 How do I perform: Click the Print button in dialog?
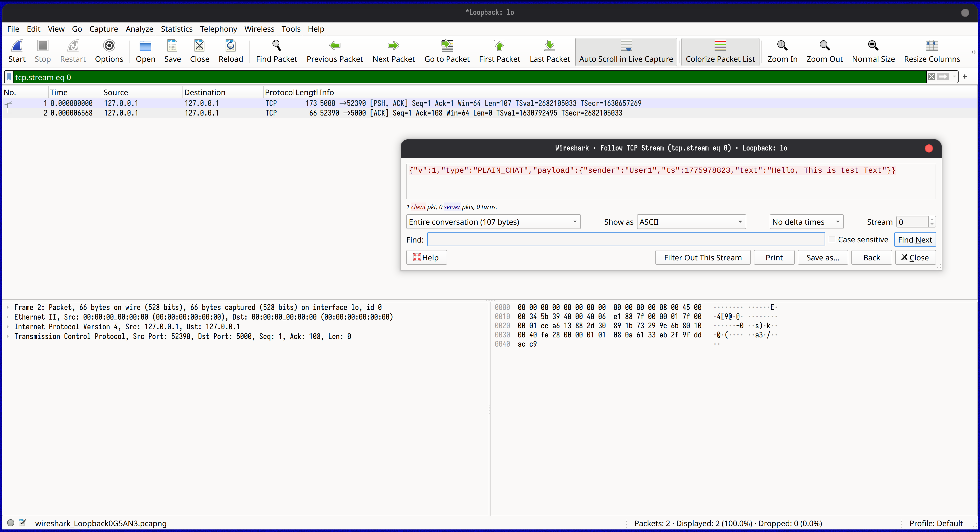point(774,257)
